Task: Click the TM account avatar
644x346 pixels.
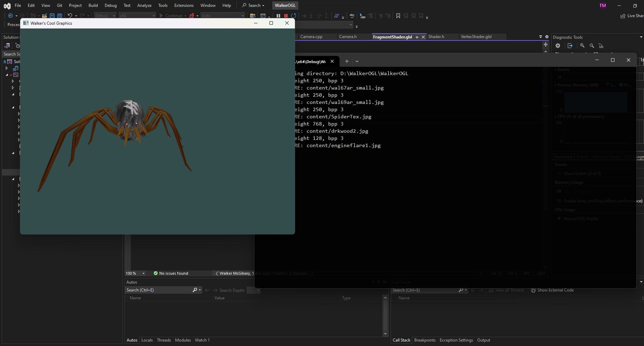Action: pyautogui.click(x=602, y=5)
